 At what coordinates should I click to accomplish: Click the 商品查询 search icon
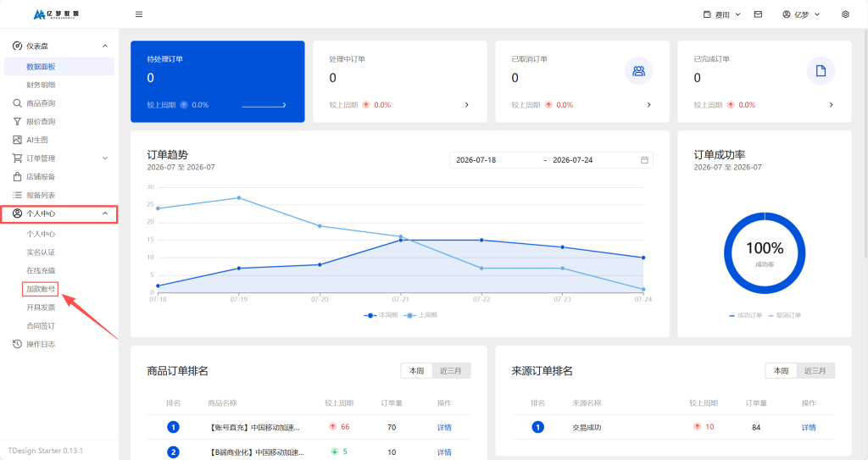tap(17, 103)
